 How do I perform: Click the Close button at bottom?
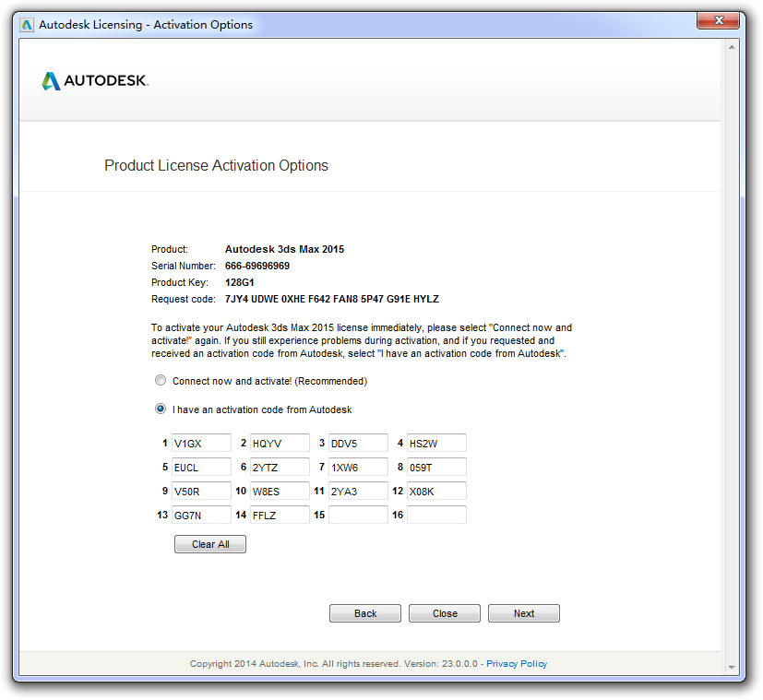pyautogui.click(x=445, y=613)
